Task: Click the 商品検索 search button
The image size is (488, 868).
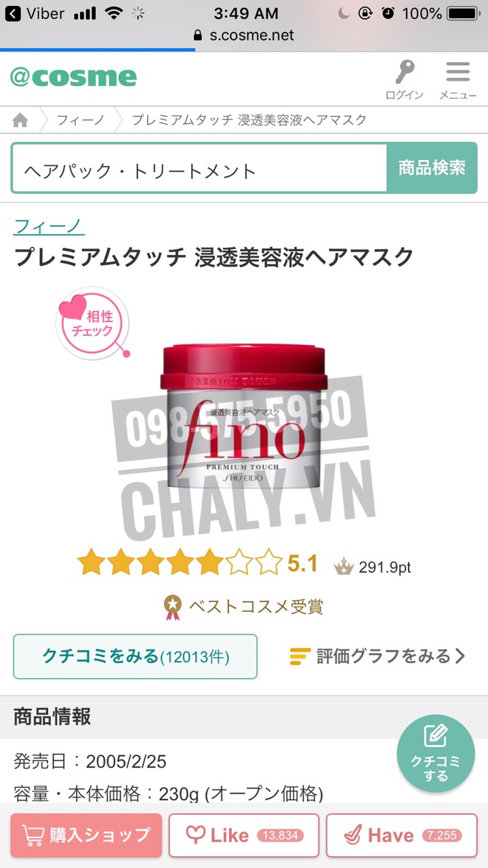Action: [432, 167]
